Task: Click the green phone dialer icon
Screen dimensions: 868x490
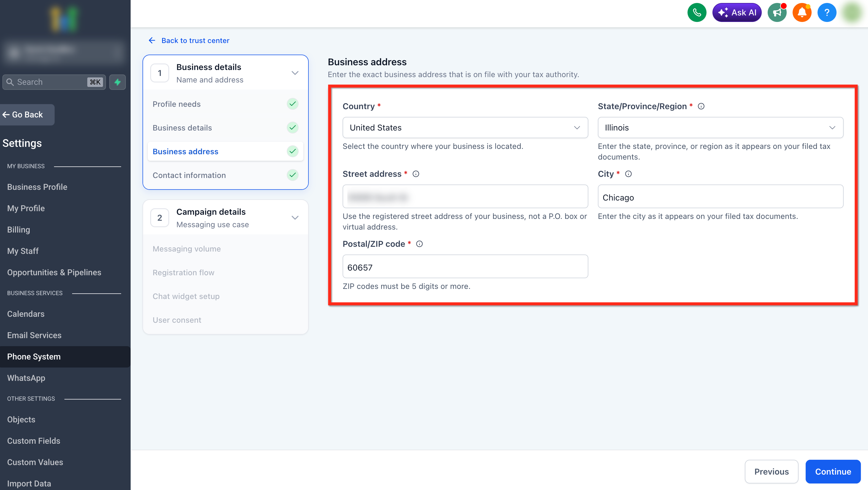Action: click(696, 12)
